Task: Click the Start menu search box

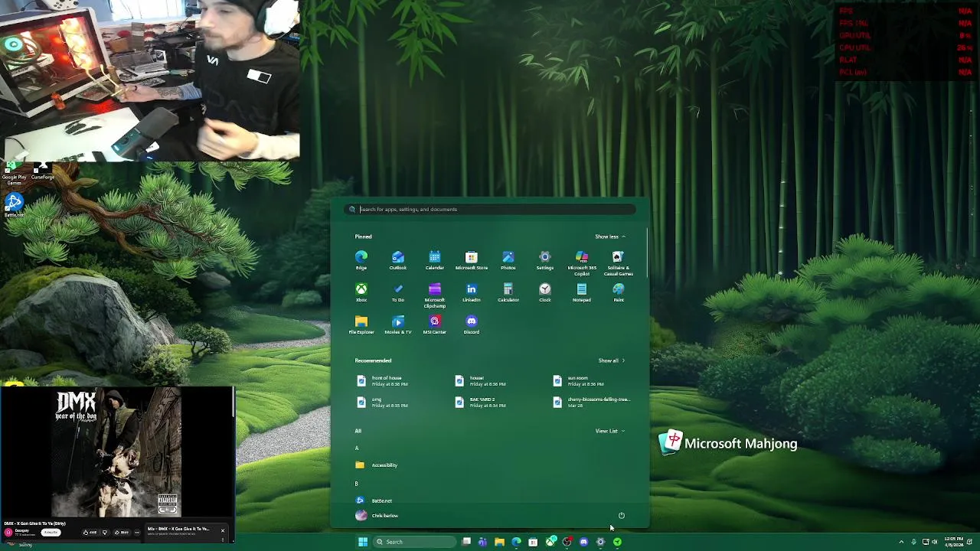Action: tap(490, 209)
